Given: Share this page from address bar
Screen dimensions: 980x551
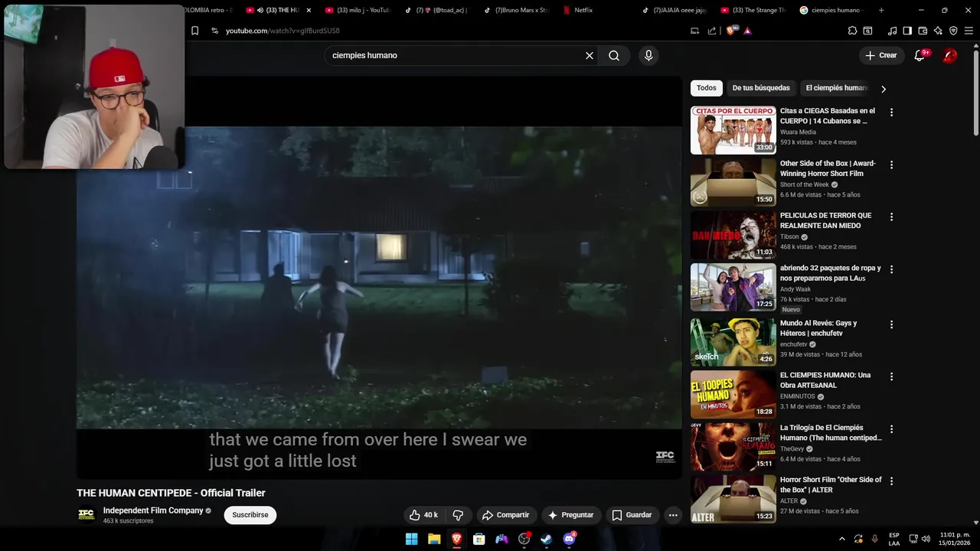Looking at the screenshot, I should pos(712,31).
